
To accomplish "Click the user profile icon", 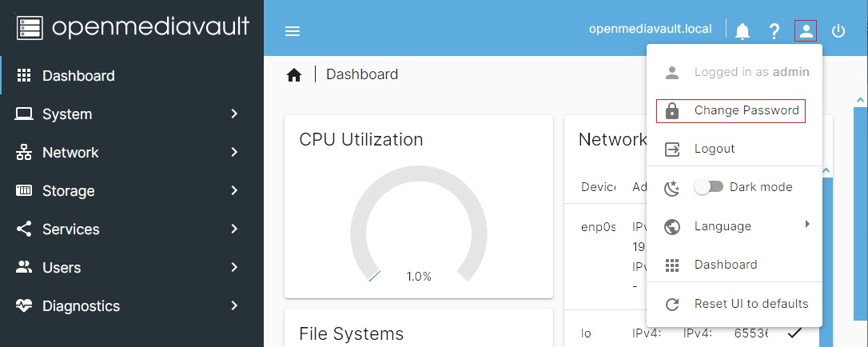I will tap(806, 31).
